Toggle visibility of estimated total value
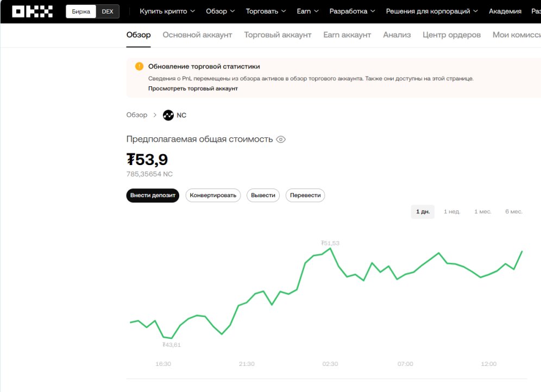541x392 pixels. [281, 140]
